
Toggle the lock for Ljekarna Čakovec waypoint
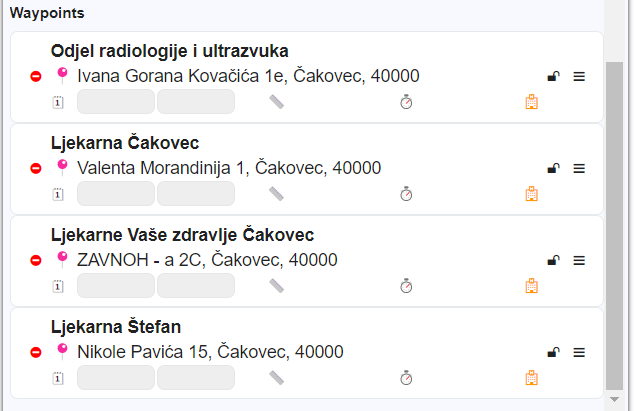[553, 168]
